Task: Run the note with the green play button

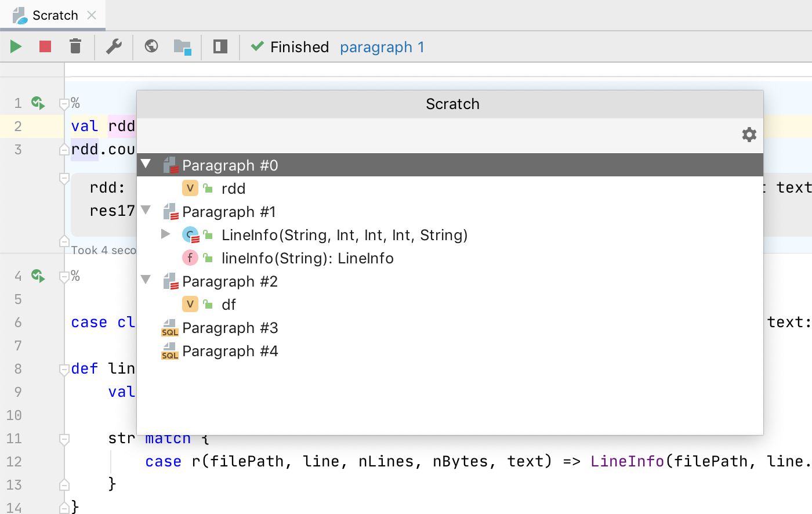Action: pyautogui.click(x=16, y=46)
